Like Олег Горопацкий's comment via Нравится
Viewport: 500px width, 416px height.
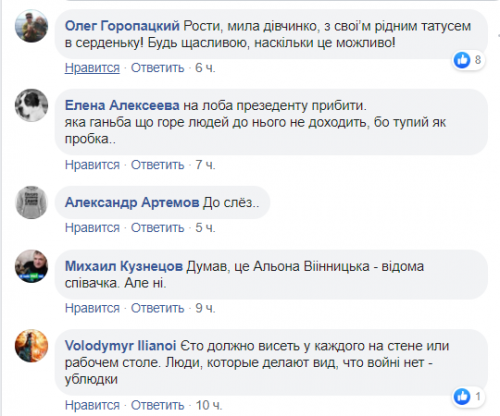pyautogui.click(x=92, y=68)
